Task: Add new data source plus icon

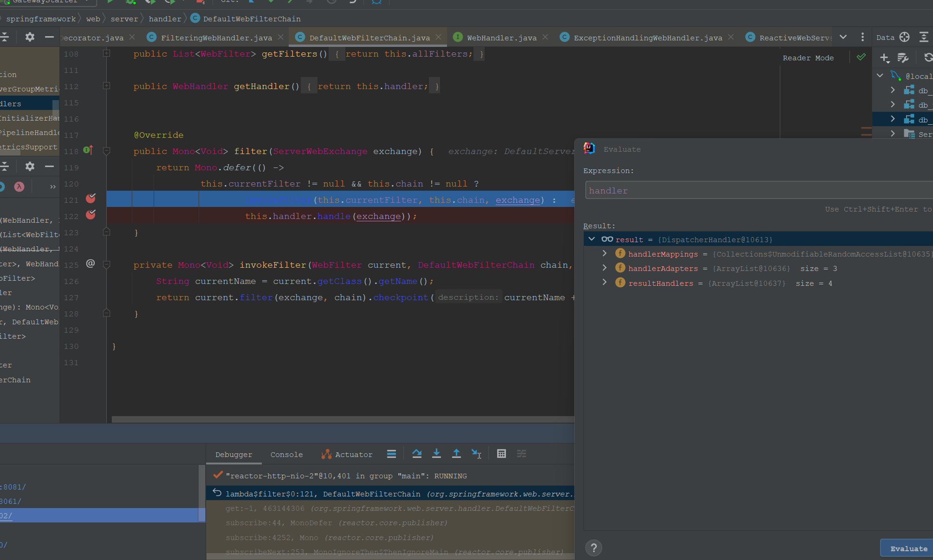Action: point(884,58)
